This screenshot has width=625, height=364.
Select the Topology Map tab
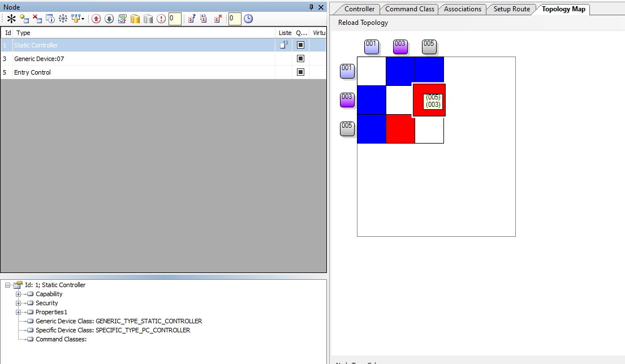click(563, 9)
